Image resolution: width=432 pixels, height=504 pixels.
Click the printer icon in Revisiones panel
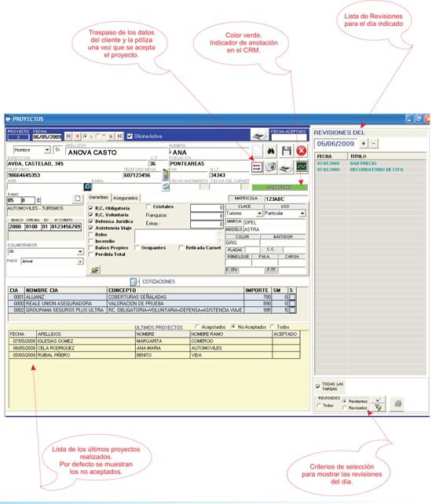(x=398, y=404)
